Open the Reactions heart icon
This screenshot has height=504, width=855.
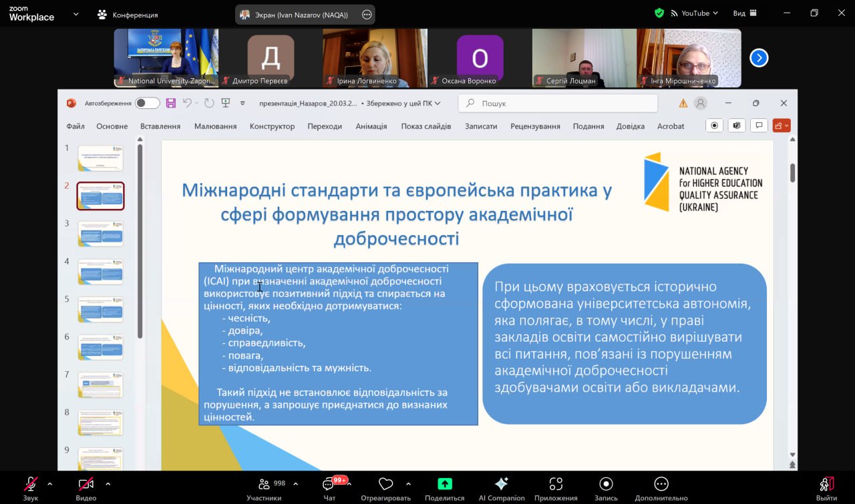(x=385, y=485)
